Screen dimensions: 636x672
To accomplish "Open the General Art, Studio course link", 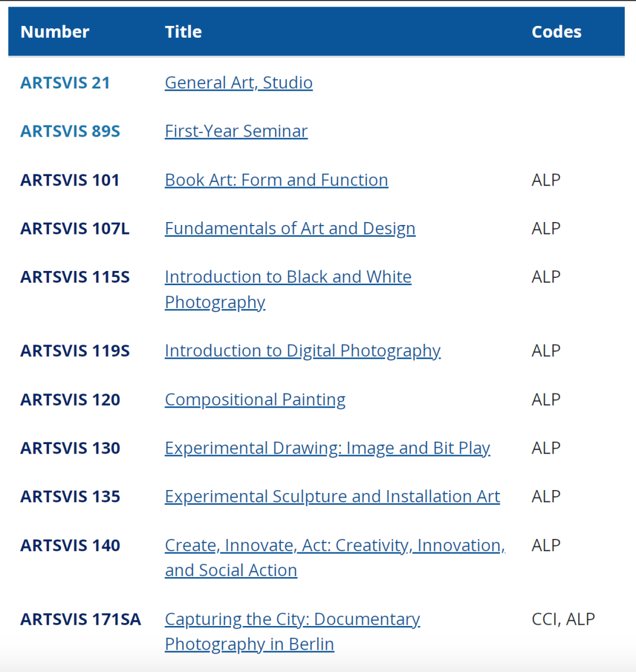I will (x=238, y=82).
